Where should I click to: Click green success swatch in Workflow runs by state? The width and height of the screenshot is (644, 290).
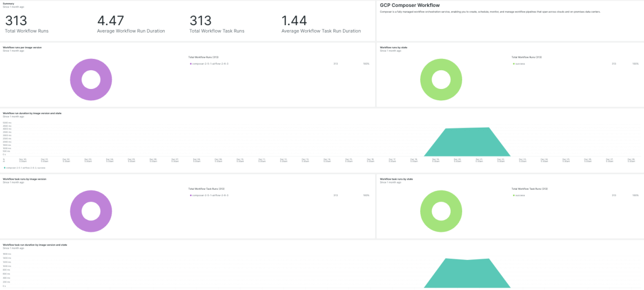[514, 64]
